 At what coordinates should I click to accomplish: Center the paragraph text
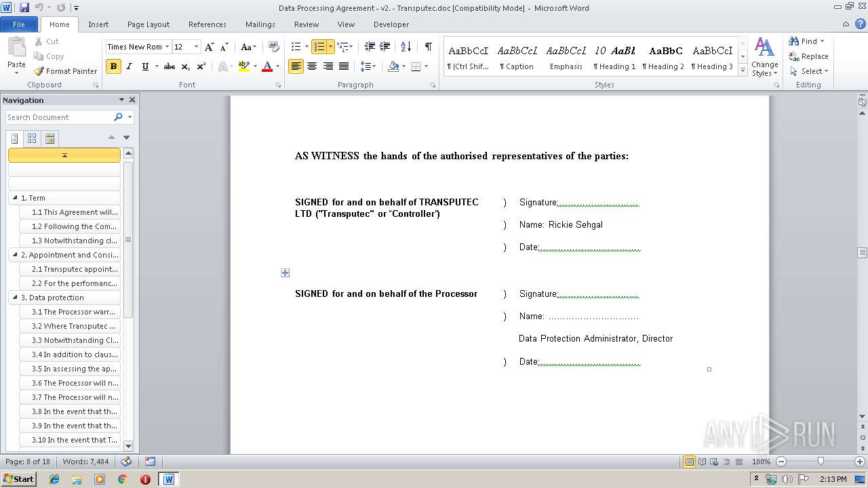pyautogui.click(x=312, y=66)
